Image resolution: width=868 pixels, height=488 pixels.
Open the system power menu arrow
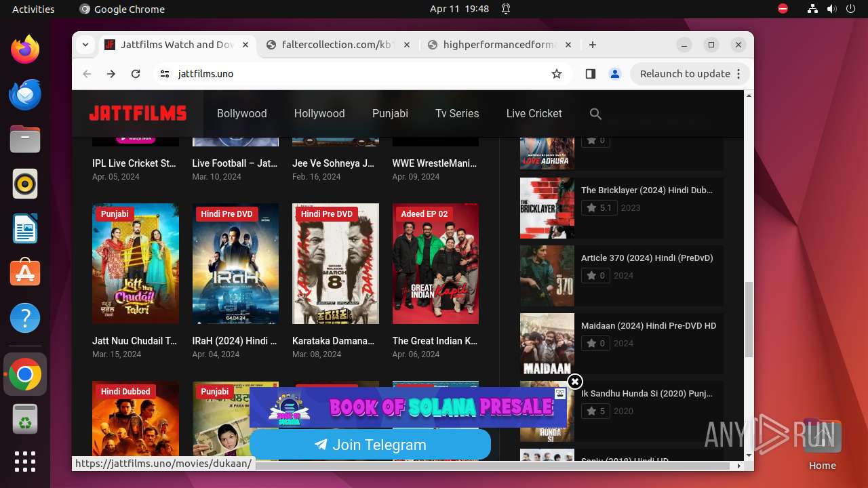(850, 9)
